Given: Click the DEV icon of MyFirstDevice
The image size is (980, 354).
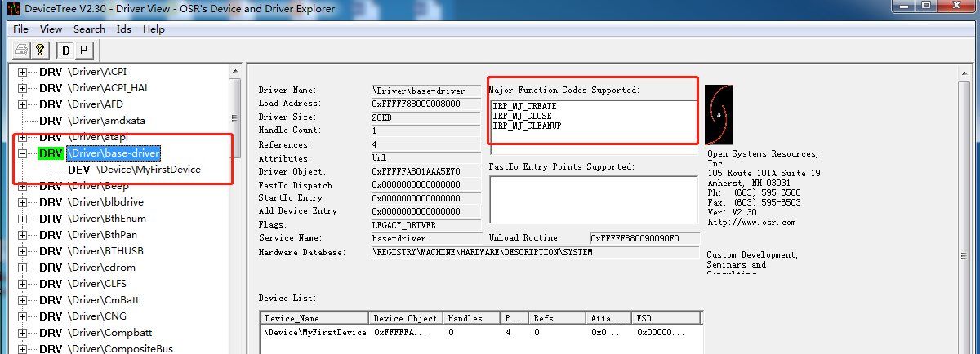Looking at the screenshot, I should 79,170.
